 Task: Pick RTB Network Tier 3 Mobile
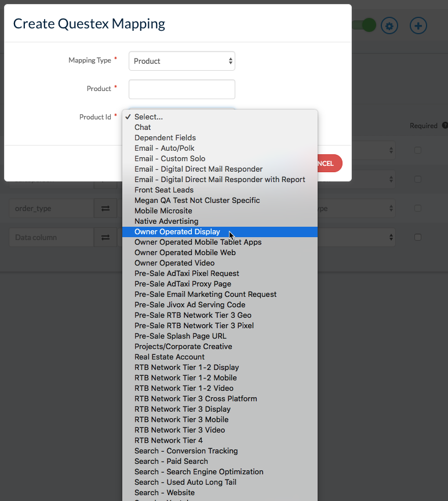[x=220, y=420]
